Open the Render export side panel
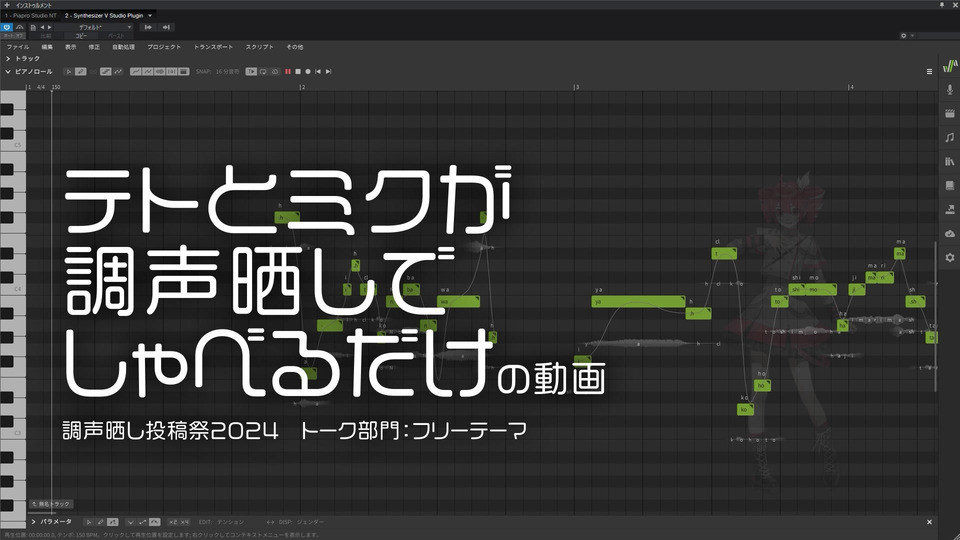 [950, 209]
